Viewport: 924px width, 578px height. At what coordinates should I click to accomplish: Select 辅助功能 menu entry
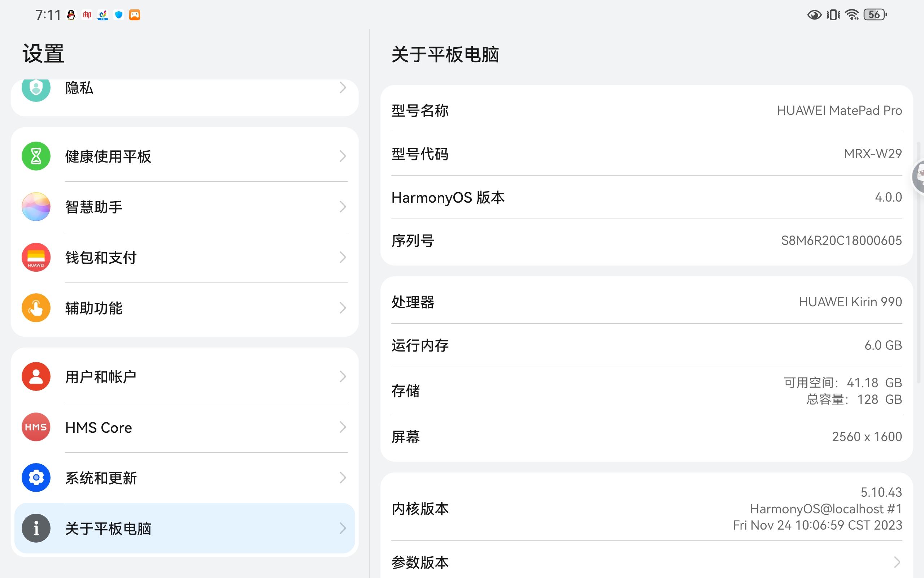(x=185, y=308)
